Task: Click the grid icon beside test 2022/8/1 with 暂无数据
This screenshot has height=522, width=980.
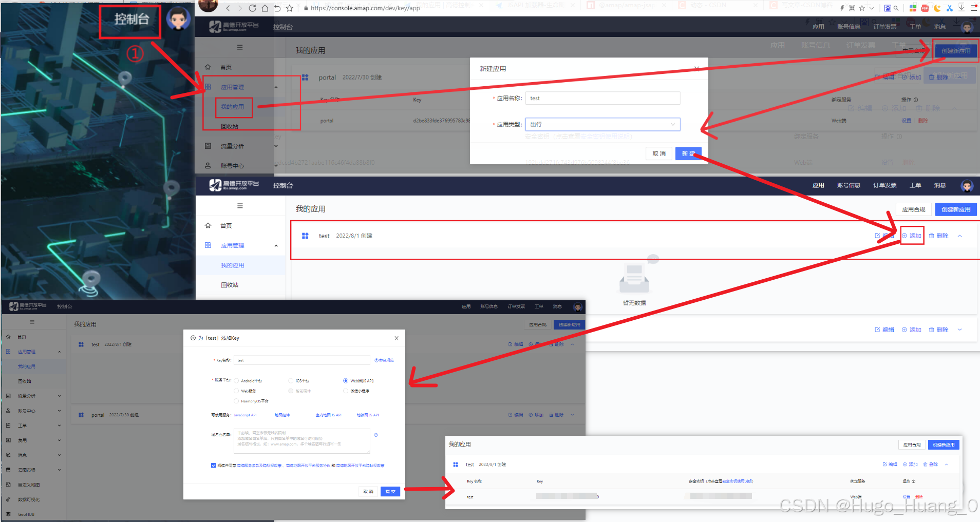Action: [x=305, y=236]
